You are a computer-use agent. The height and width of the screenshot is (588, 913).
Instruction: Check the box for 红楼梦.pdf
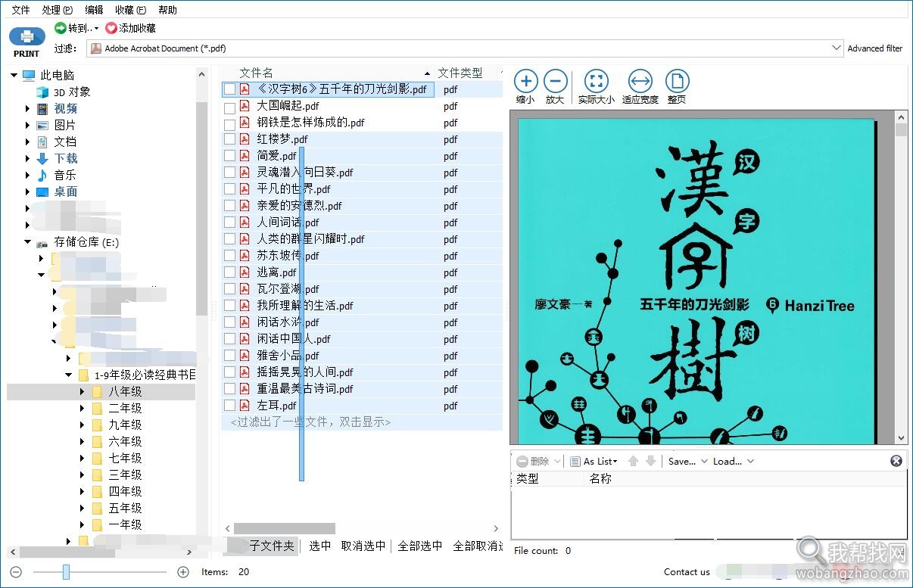[x=229, y=139]
